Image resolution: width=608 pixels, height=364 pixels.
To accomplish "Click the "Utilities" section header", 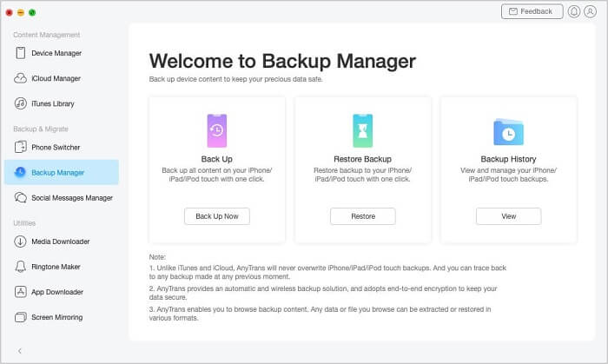I will click(x=24, y=223).
